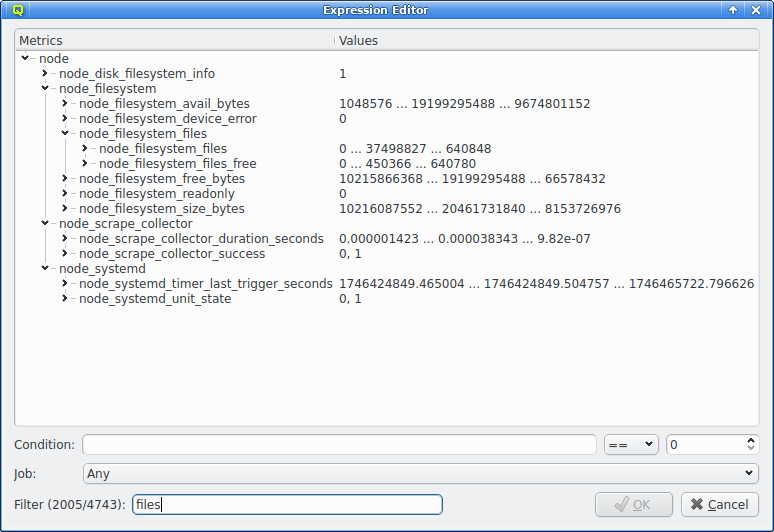Image resolution: width=774 pixels, height=532 pixels.
Task: Click the title bar up-arrow shade button
Action: click(733, 10)
